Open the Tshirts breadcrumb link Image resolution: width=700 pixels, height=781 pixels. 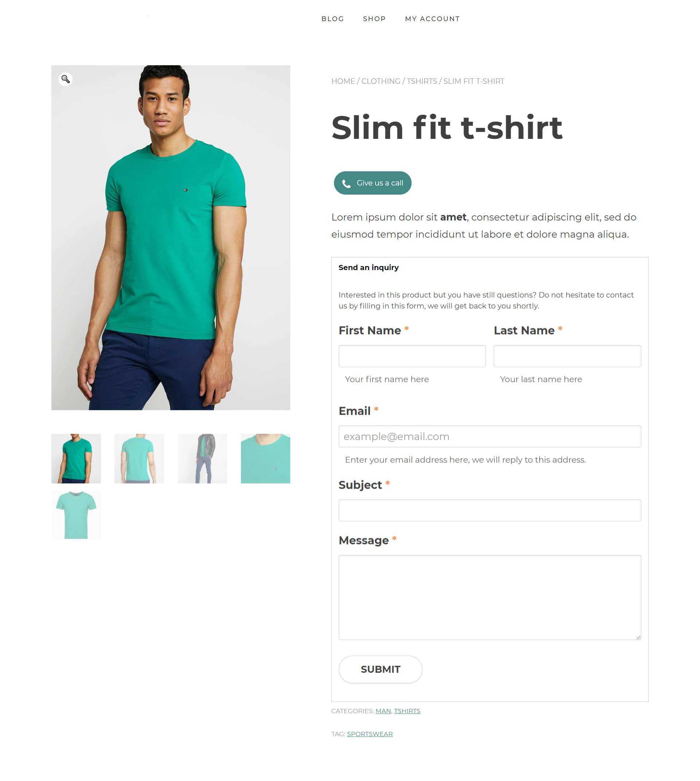(x=422, y=81)
